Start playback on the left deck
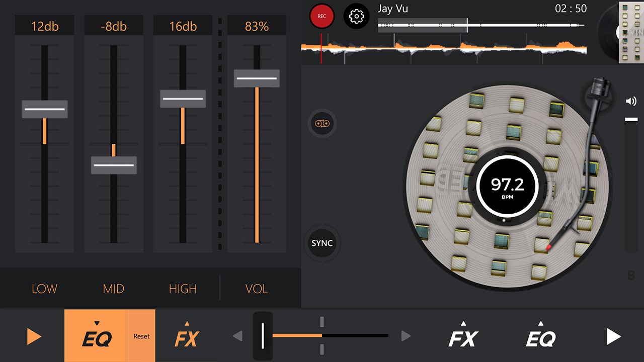This screenshot has width=644, height=362. click(33, 336)
